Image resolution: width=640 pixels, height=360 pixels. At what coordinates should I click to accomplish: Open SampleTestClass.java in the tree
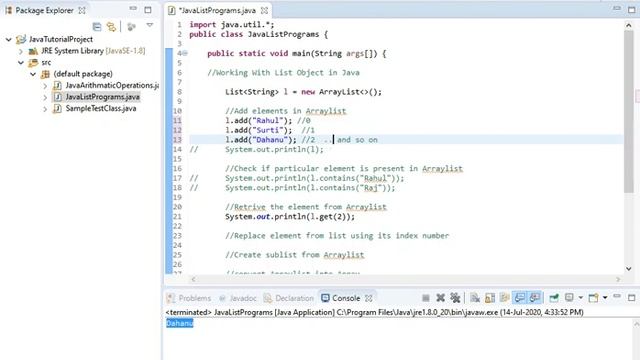[x=101, y=109]
